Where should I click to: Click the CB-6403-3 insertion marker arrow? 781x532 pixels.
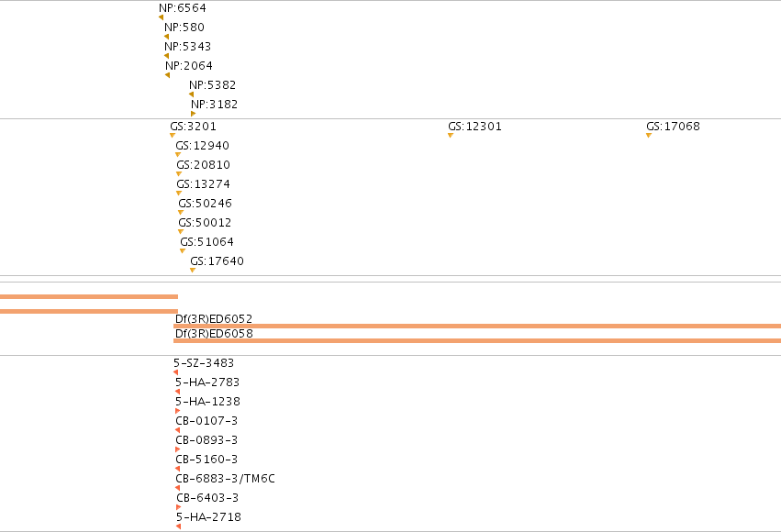pos(179,507)
